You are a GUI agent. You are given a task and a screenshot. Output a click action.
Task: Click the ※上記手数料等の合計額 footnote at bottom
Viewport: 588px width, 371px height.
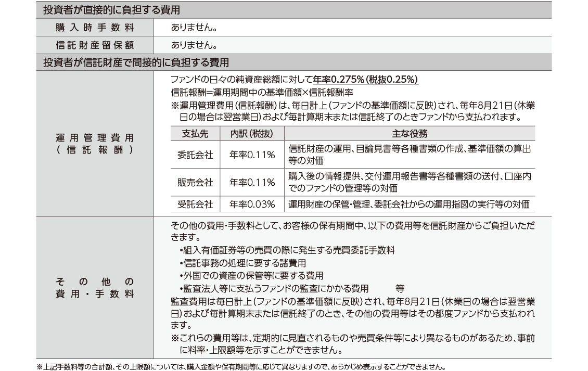pos(241,366)
